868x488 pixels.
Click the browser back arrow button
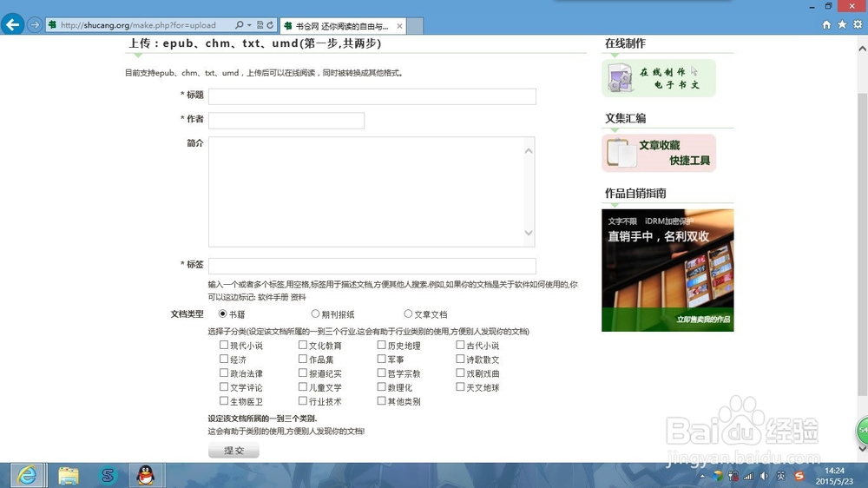(13, 24)
